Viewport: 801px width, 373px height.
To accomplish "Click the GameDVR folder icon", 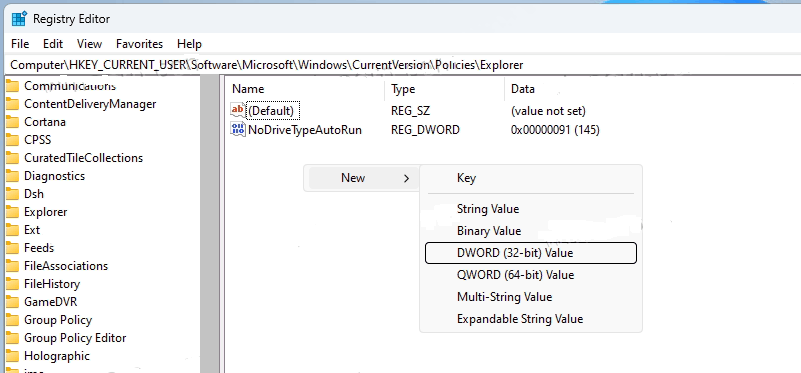I will [13, 302].
